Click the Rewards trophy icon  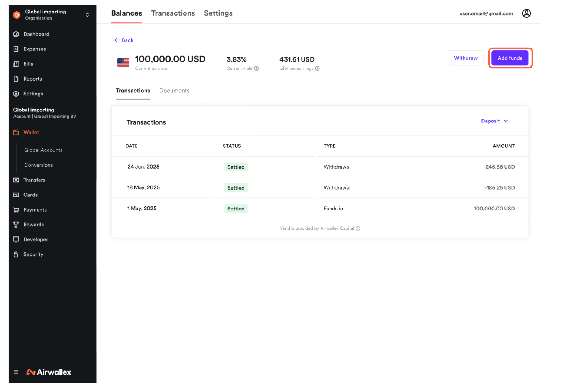click(x=16, y=225)
